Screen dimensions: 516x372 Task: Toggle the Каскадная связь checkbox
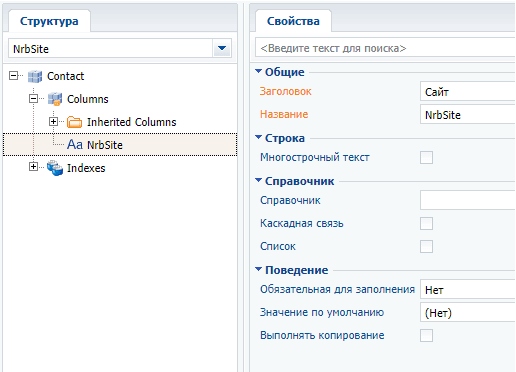pyautogui.click(x=426, y=223)
